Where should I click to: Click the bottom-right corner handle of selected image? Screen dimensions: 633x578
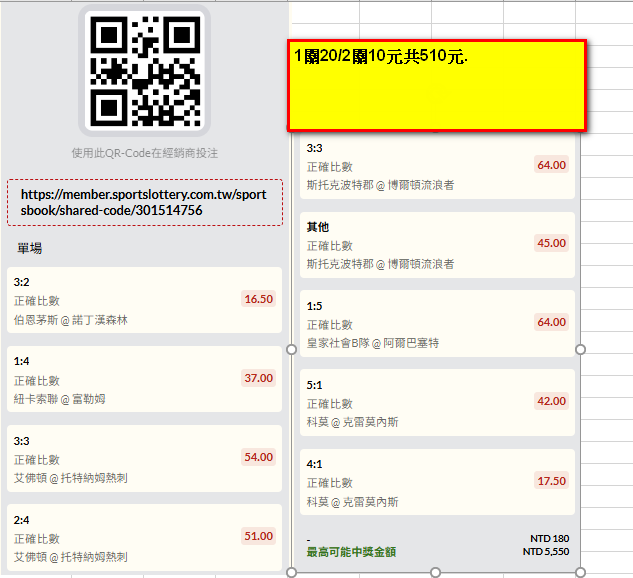click(x=581, y=572)
